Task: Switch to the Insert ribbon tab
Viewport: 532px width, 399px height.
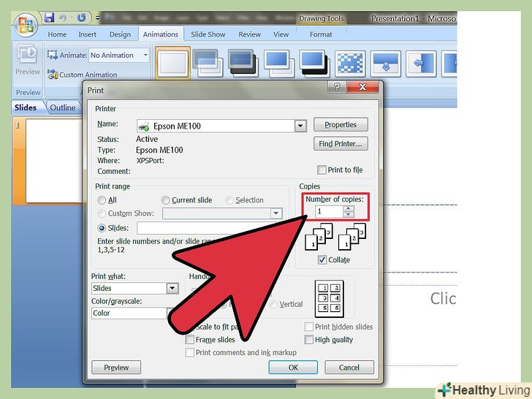Action: [87, 34]
